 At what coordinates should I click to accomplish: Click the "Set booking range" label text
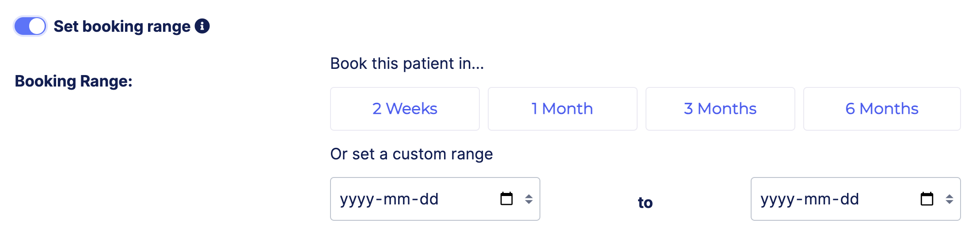pos(122,26)
